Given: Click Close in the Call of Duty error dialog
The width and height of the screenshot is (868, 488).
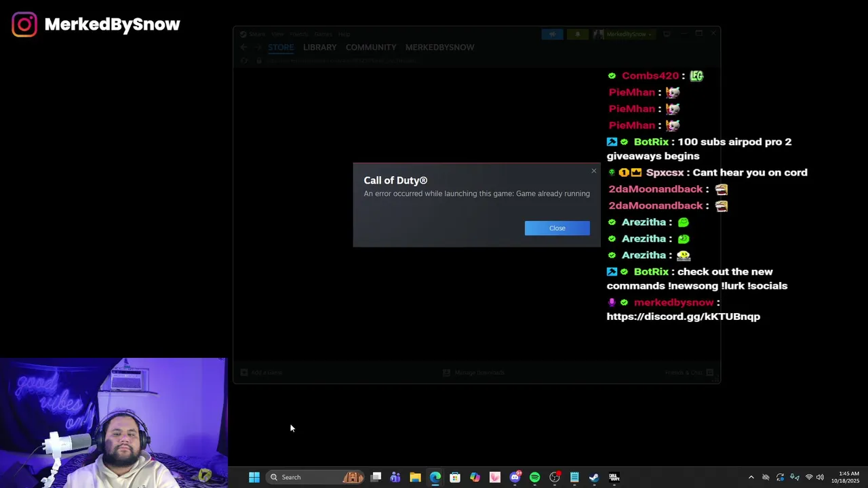Looking at the screenshot, I should [x=557, y=228].
